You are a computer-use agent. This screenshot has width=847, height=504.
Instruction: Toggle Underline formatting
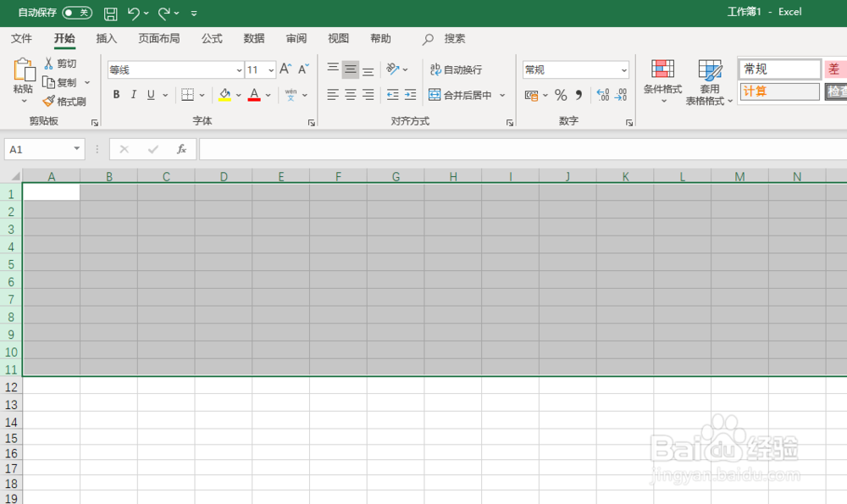click(151, 95)
